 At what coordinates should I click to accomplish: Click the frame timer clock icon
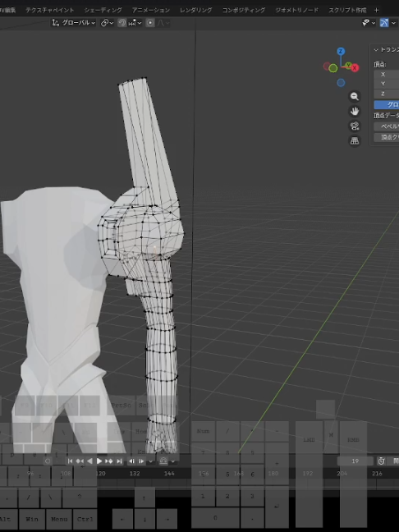click(382, 461)
